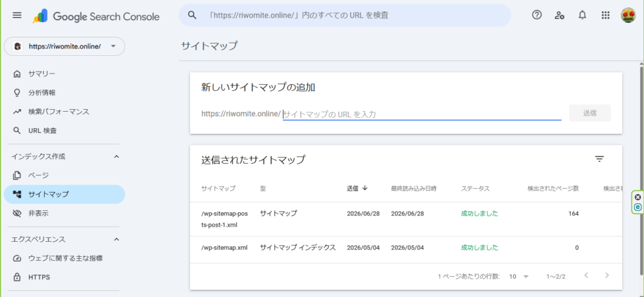Open users and permissions settings icon
The width and height of the screenshot is (644, 297).
[x=559, y=15]
